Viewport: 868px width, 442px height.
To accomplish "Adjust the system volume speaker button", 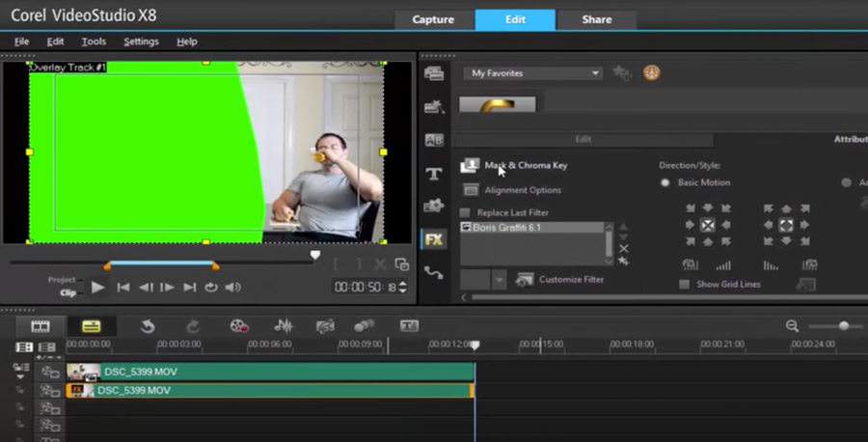I will (233, 287).
